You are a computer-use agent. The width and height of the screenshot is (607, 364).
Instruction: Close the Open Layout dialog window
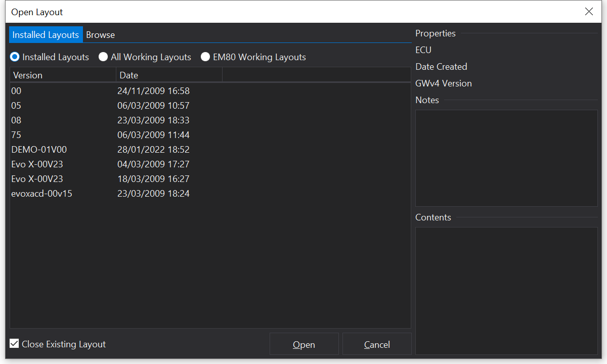589,12
